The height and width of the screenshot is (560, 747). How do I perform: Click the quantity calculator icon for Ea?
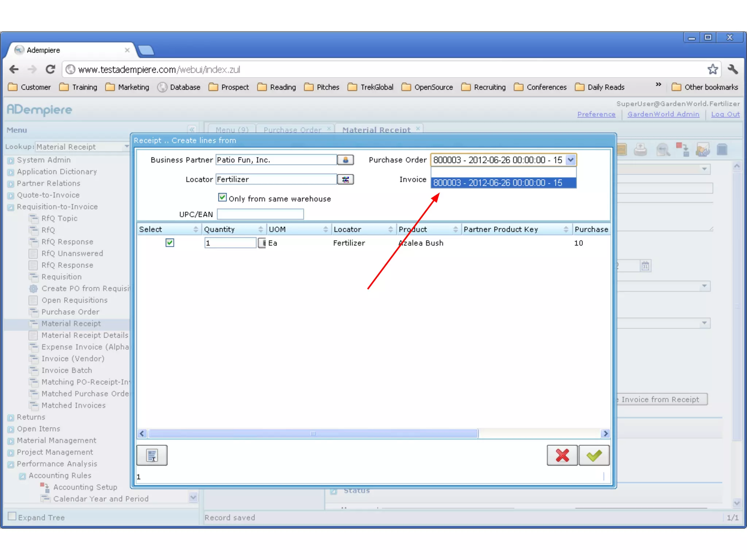(262, 243)
